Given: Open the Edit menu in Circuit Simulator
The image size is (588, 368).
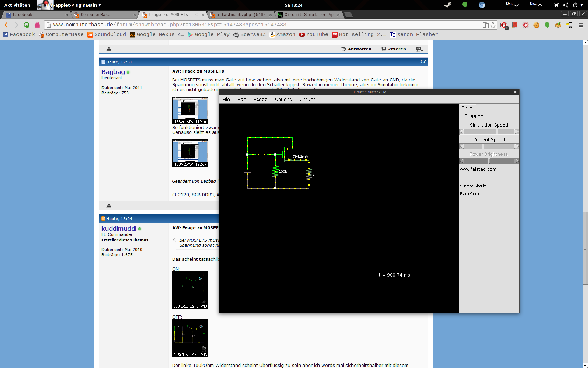Looking at the screenshot, I should pos(241,100).
